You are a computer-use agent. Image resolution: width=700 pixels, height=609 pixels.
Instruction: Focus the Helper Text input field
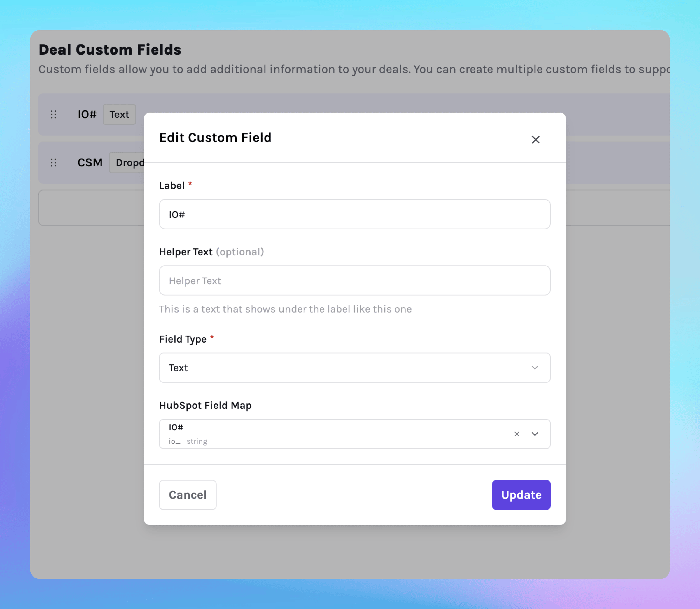coord(354,281)
